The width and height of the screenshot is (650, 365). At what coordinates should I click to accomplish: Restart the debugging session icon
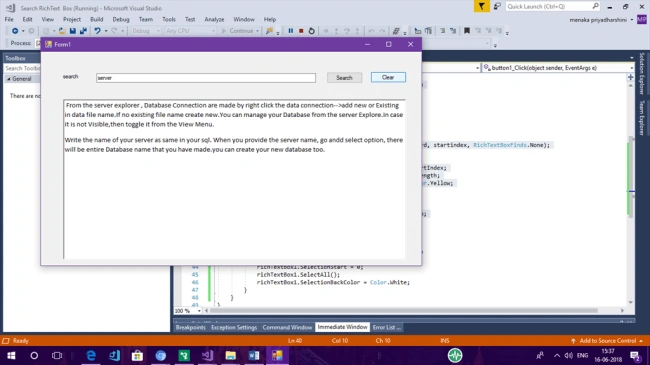pyautogui.click(x=312, y=31)
